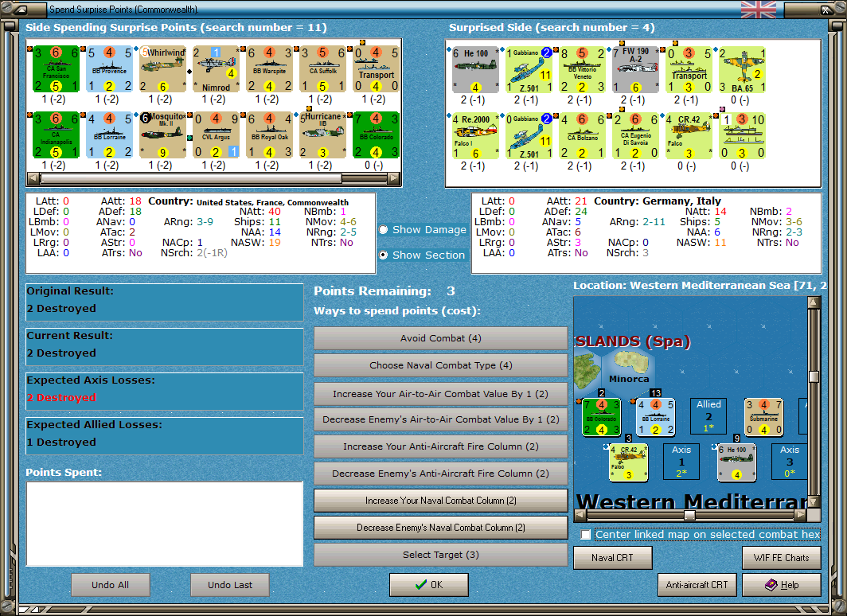Click the Axis 1 stack marker on map
The width and height of the screenshot is (847, 616).
(x=681, y=462)
